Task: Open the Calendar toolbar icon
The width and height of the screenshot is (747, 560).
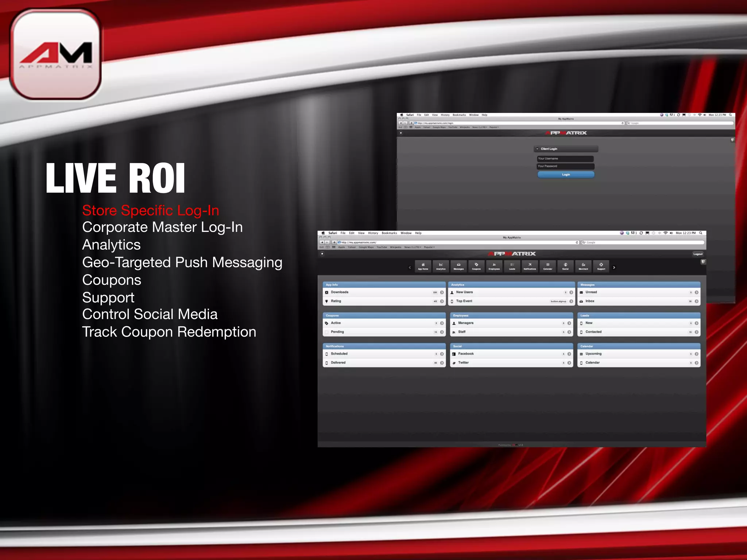Action: click(x=547, y=267)
